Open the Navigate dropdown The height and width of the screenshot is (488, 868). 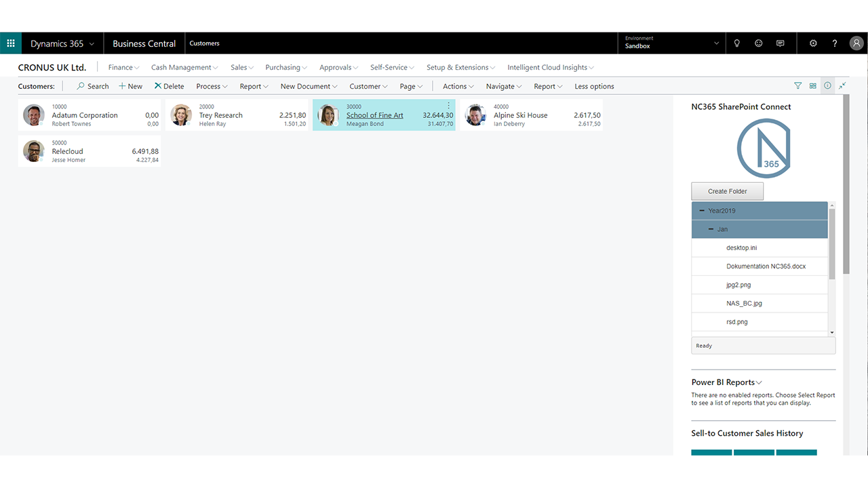click(504, 86)
